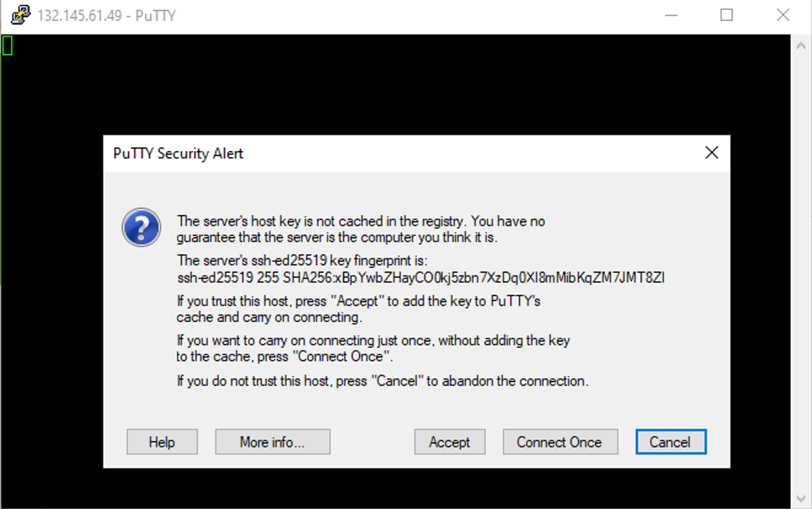The image size is (812, 509).
Task: Cancel the connection
Action: 670,442
